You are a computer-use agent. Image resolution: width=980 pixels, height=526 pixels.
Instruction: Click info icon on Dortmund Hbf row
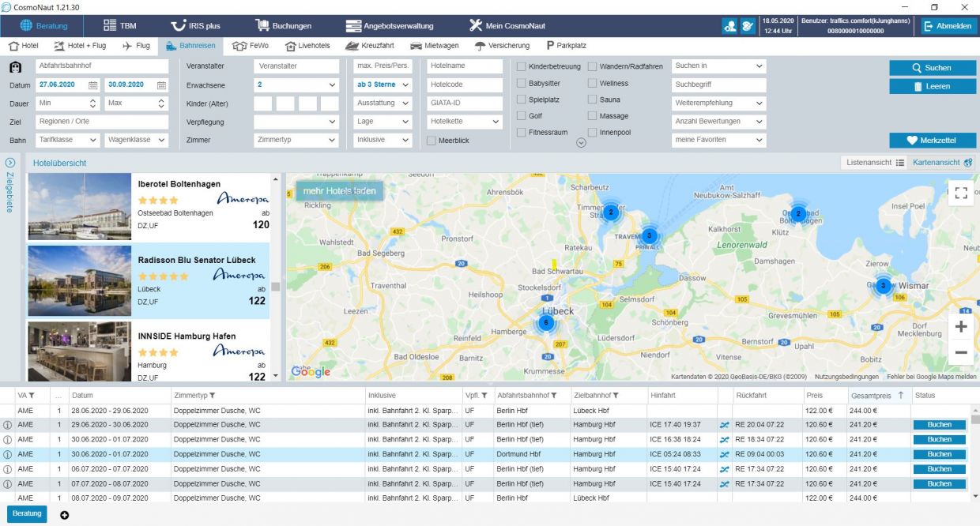[x=8, y=454]
